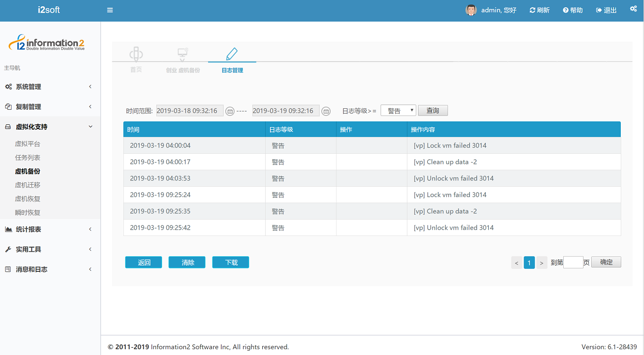This screenshot has height=355, width=644.
Task: Click the admin user avatar
Action: tap(471, 10)
